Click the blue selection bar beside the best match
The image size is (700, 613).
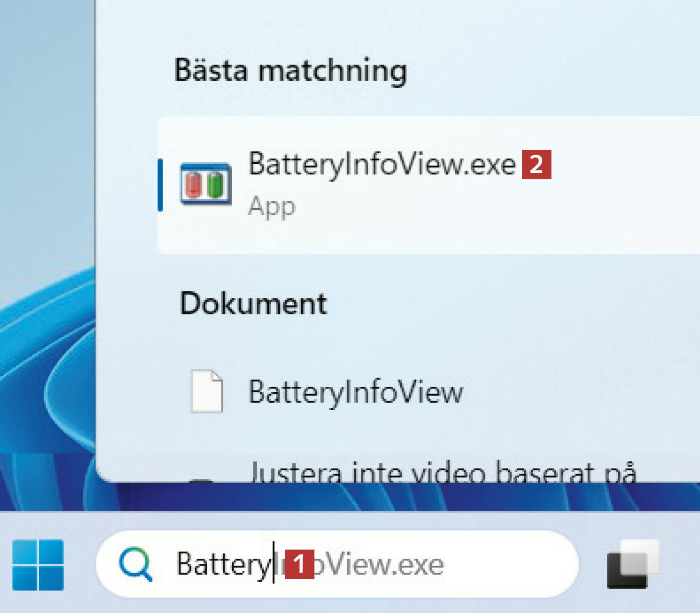(x=160, y=185)
